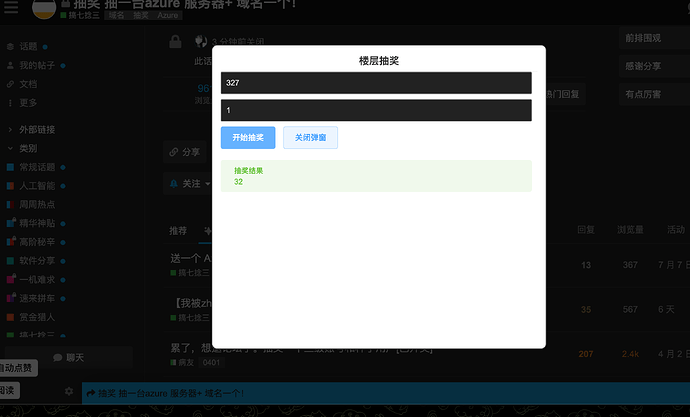Open the 软件分享 category
The image size is (690, 417).
click(37, 261)
